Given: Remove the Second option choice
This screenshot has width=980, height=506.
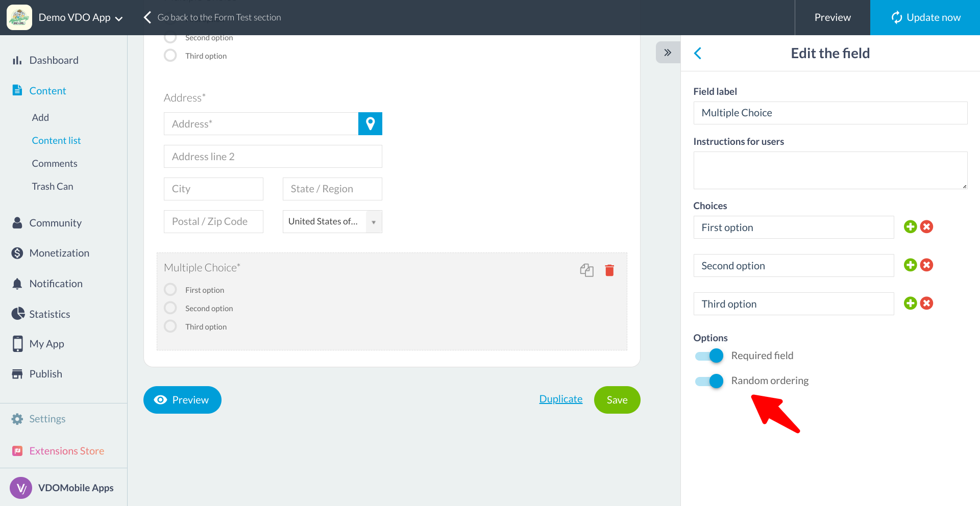Looking at the screenshot, I should point(927,265).
